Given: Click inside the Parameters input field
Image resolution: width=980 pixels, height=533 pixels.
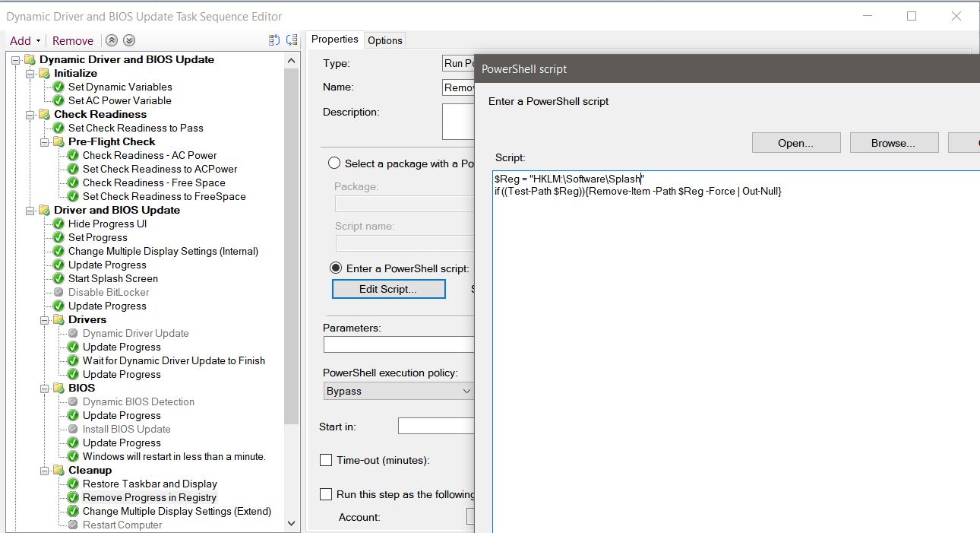Looking at the screenshot, I should tap(398, 344).
